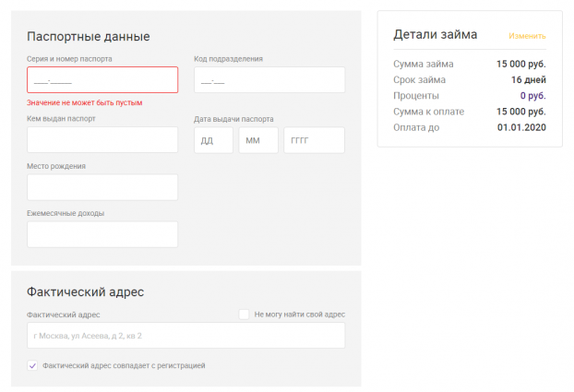This screenshot has height=392, width=574.
Task: Click the 'ГГГГ' year input
Action: click(314, 140)
